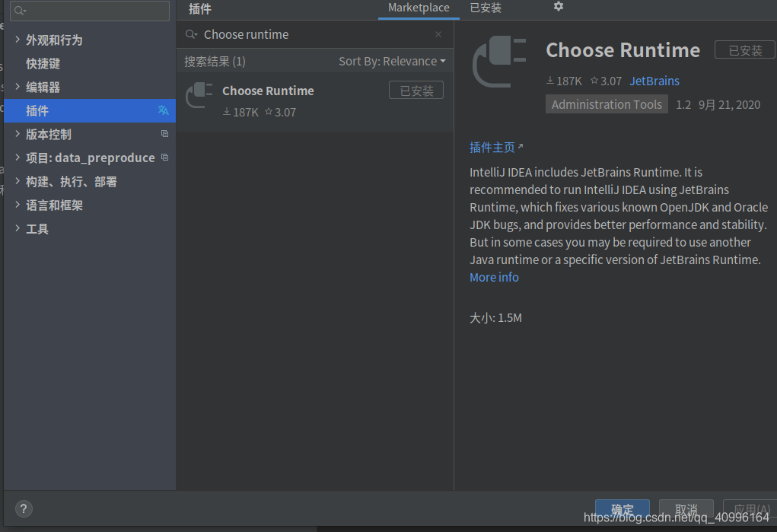The image size is (777, 532).
Task: Click 已安装 button in search result row
Action: [416, 91]
